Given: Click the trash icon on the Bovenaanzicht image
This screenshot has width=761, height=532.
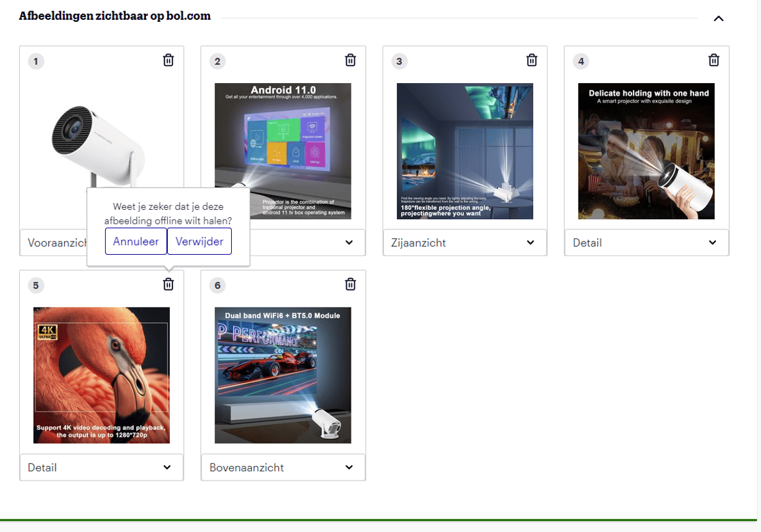Looking at the screenshot, I should coord(349,284).
